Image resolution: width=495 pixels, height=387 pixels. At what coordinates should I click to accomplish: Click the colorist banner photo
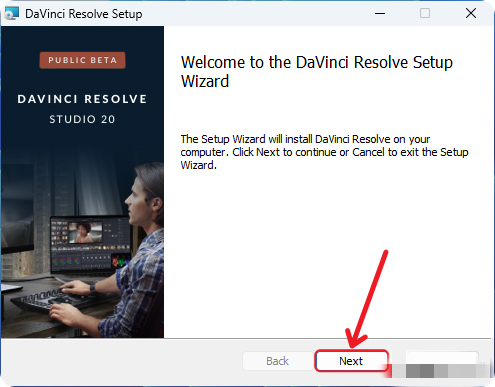click(82, 182)
